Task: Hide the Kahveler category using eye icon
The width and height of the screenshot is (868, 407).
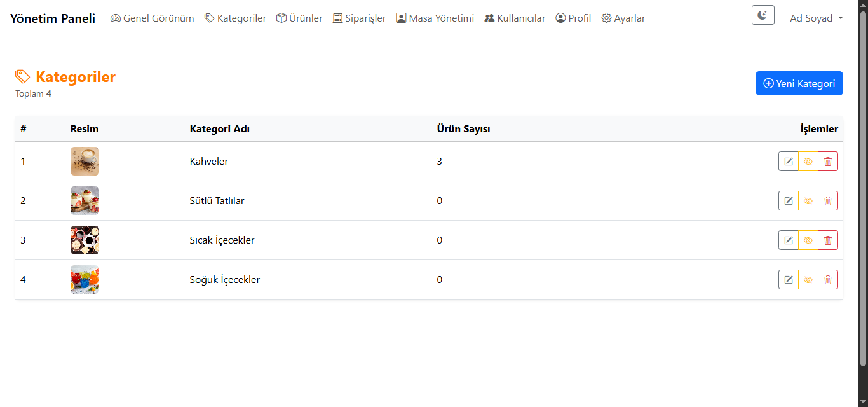Action: point(808,162)
